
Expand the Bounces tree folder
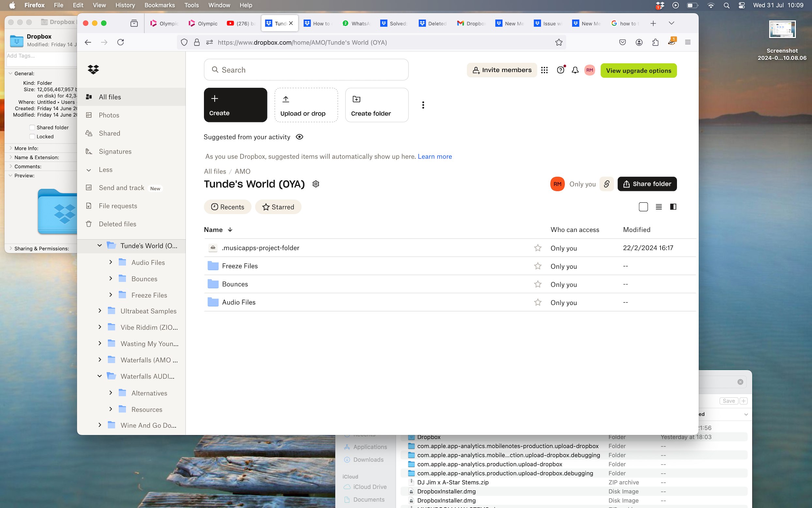coord(111,278)
